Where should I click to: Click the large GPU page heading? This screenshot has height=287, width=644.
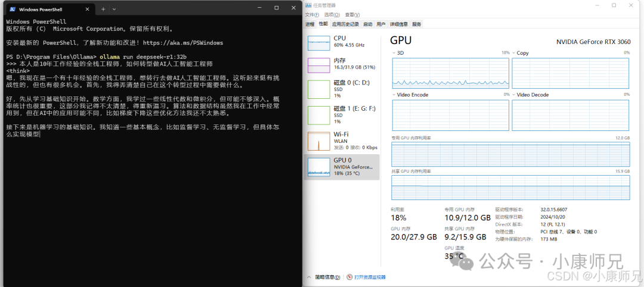[x=401, y=40]
